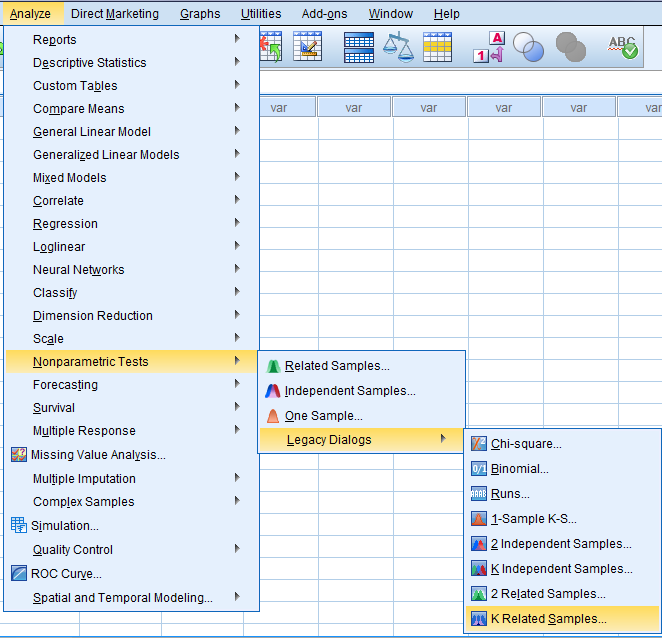Image resolution: width=662 pixels, height=638 pixels.
Task: Click the Missing Value Analysis icon
Action: coord(19,455)
